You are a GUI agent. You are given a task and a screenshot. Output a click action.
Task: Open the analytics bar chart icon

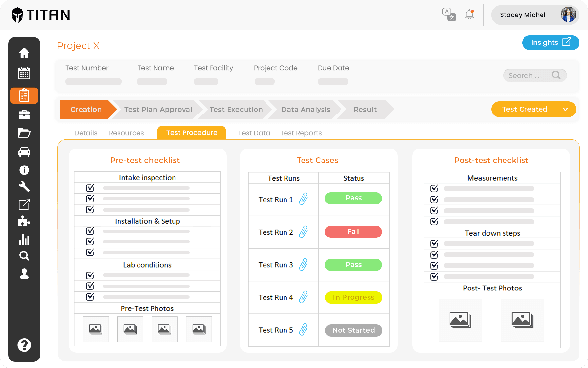24,240
